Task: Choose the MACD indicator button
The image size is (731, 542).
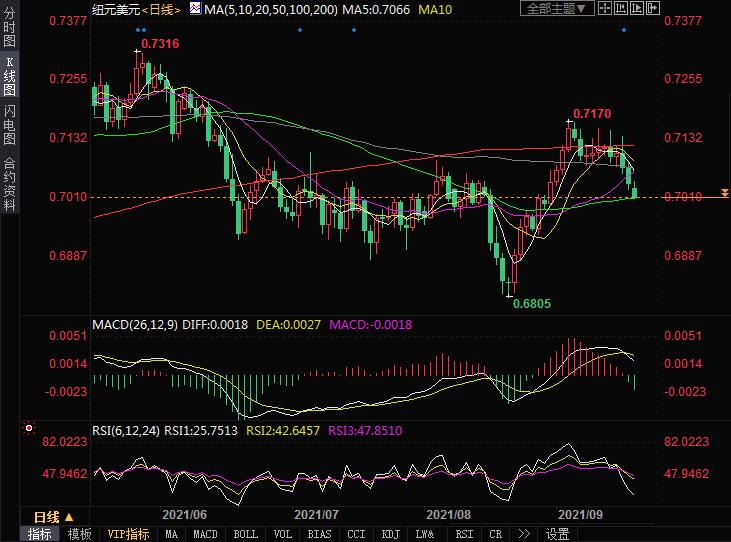Action: click(206, 534)
